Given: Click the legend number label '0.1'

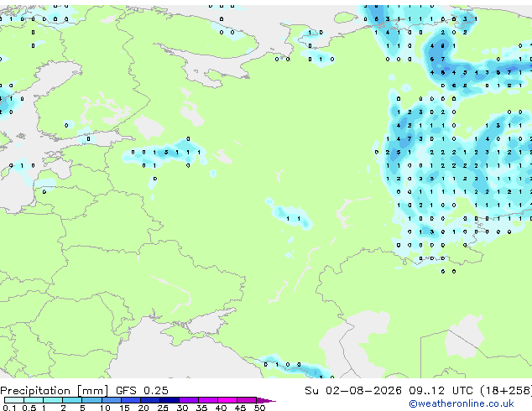Looking at the screenshot, I should coord(9,408).
